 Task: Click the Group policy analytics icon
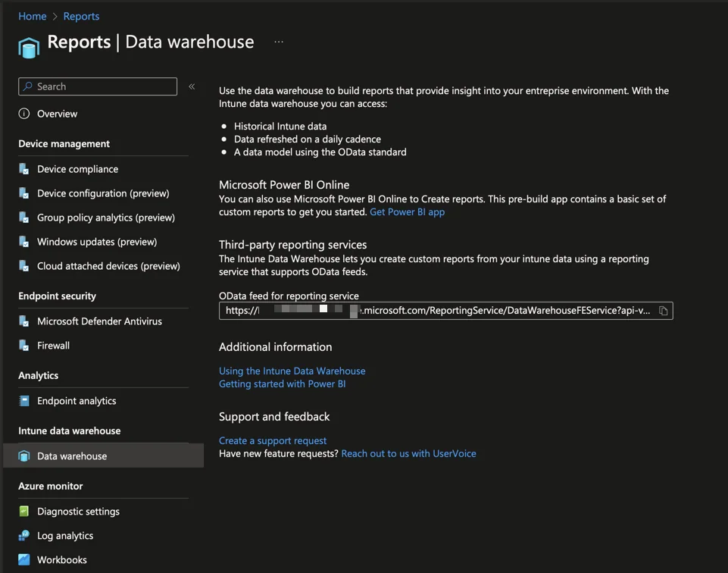click(x=24, y=218)
